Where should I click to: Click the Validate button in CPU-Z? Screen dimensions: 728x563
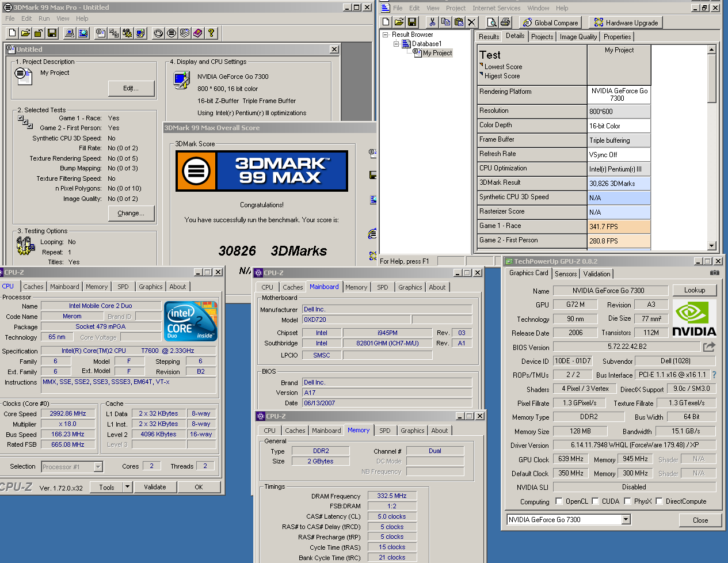click(x=155, y=487)
